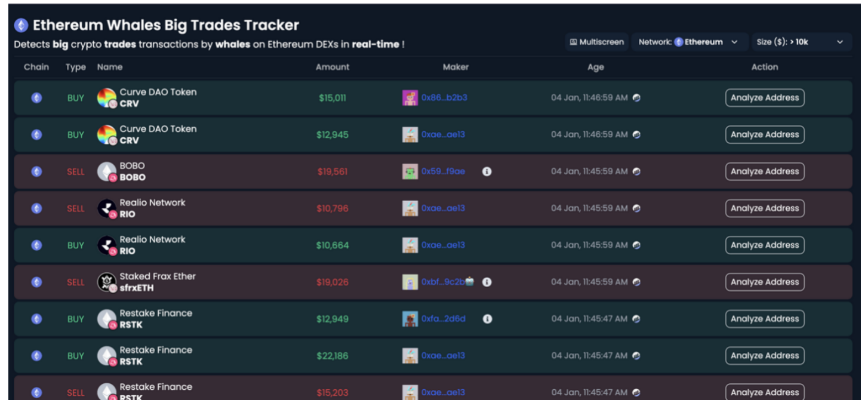Click Analyze Address for the $22,186 RSTK buy

[x=765, y=356]
